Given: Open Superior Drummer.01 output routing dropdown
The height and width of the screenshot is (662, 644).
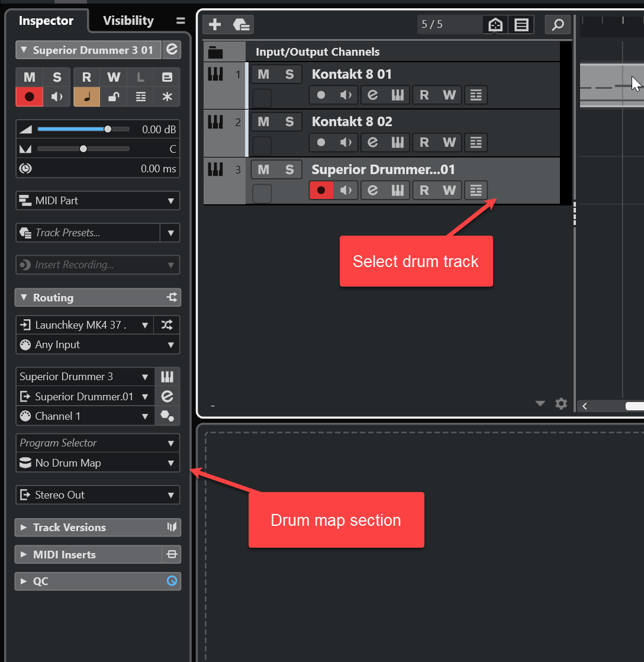Looking at the screenshot, I should [85, 397].
